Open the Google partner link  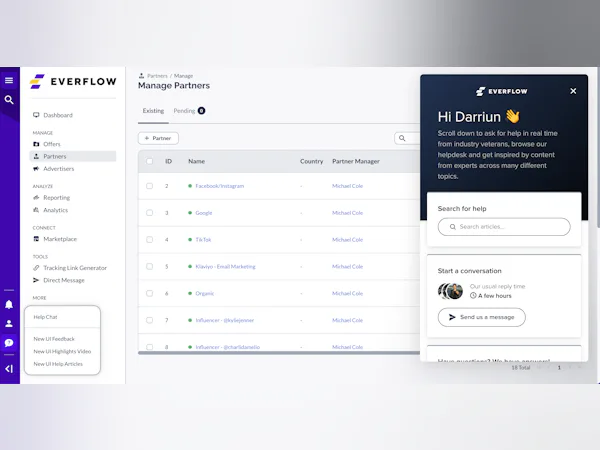[x=204, y=213]
